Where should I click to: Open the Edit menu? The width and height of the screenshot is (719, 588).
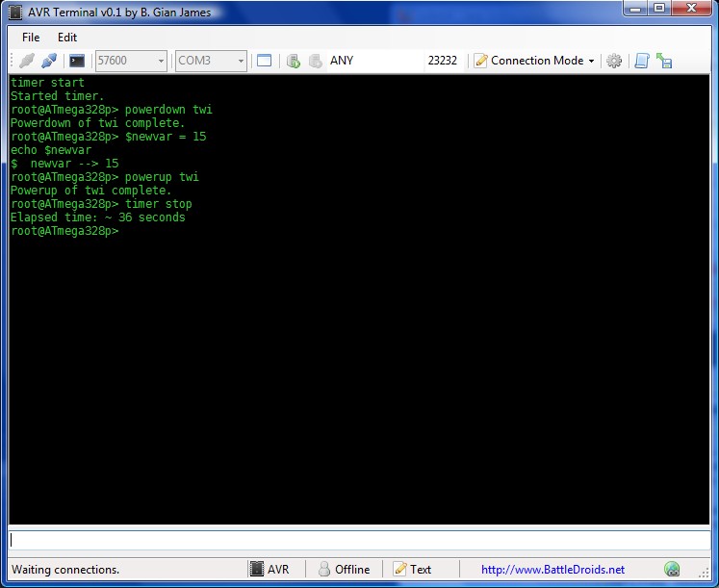pyautogui.click(x=67, y=38)
